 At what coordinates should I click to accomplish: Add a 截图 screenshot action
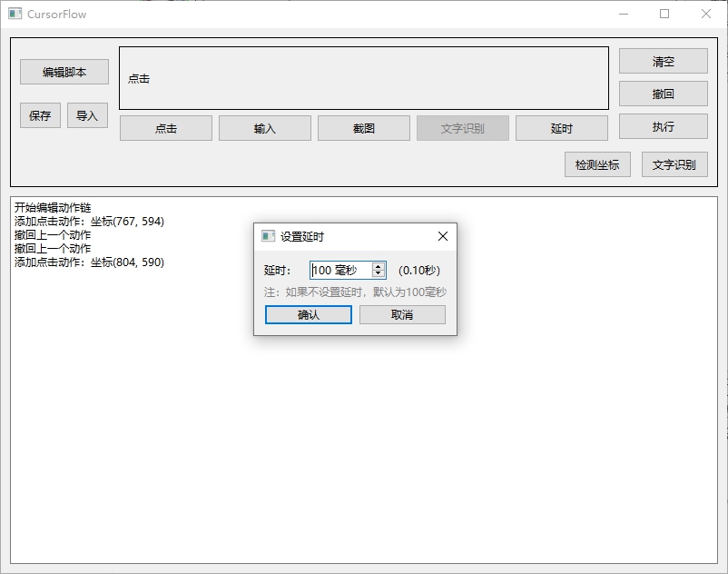(363, 128)
